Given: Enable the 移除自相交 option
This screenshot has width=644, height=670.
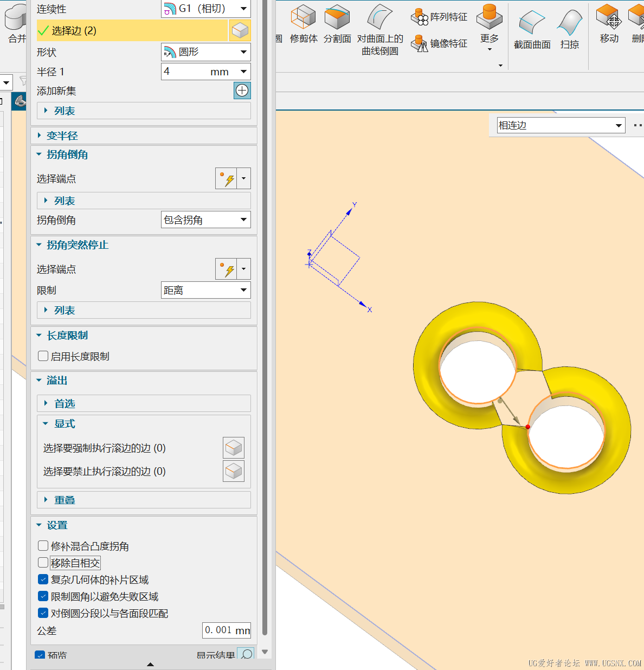Looking at the screenshot, I should pyautogui.click(x=43, y=562).
